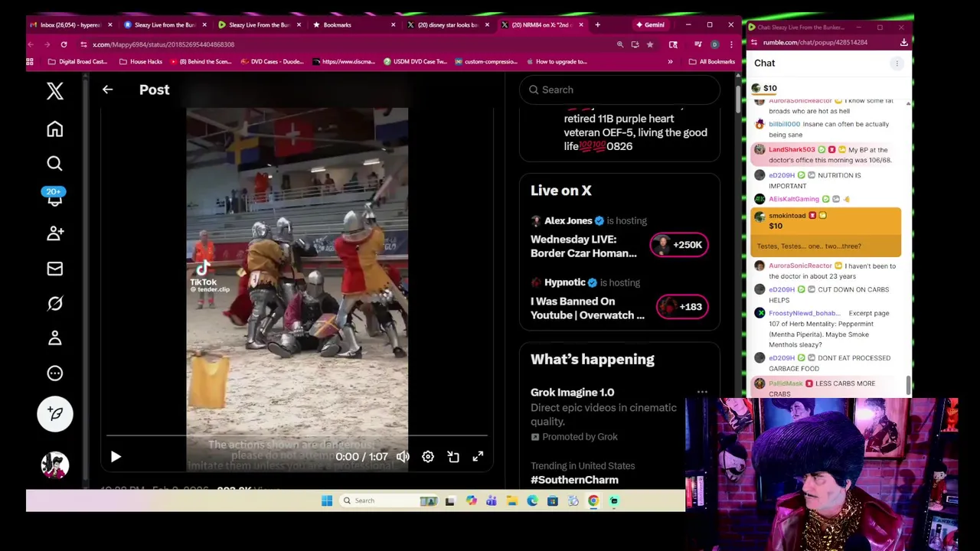Open Google Chrome from the taskbar
980x551 pixels.
coord(593,500)
